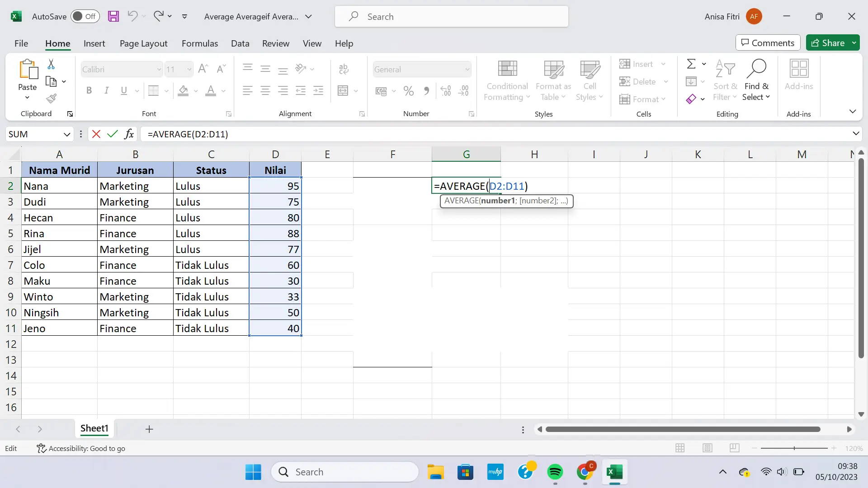Screen dimensions: 868x488
Task: Add a new sheet with plus button
Action: click(149, 429)
